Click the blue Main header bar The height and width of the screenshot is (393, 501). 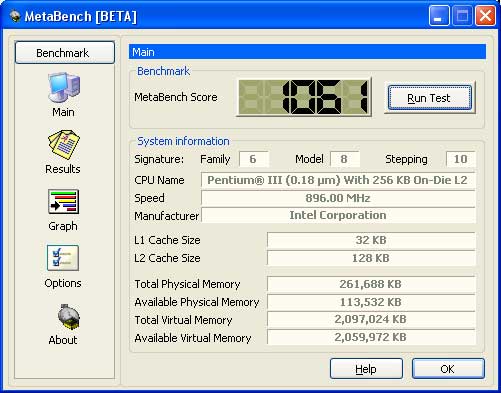(307, 52)
